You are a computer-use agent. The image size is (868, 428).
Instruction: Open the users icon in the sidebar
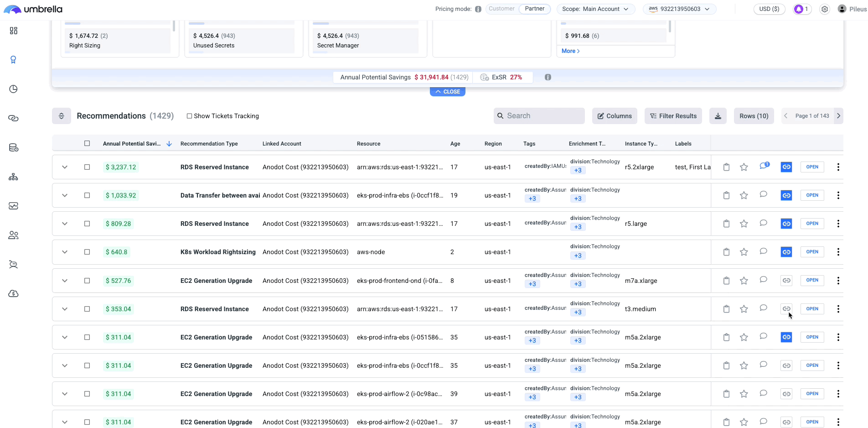14,235
